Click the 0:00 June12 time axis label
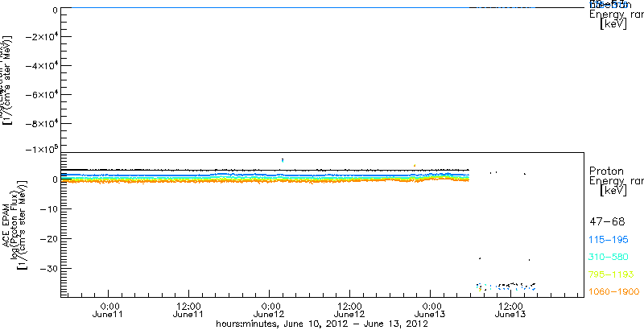This screenshot has width=644, height=330. pyautogui.click(x=270, y=311)
